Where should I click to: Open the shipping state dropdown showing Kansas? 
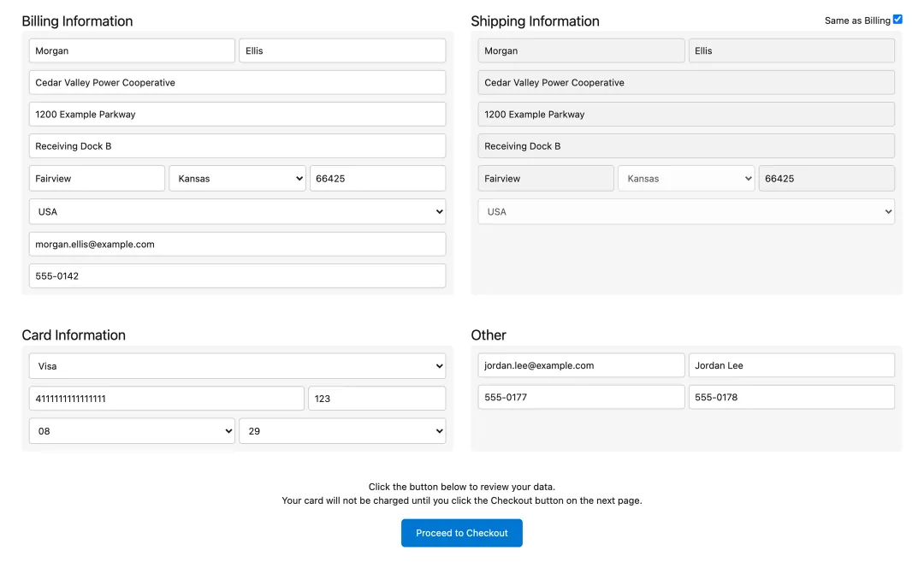coord(686,179)
